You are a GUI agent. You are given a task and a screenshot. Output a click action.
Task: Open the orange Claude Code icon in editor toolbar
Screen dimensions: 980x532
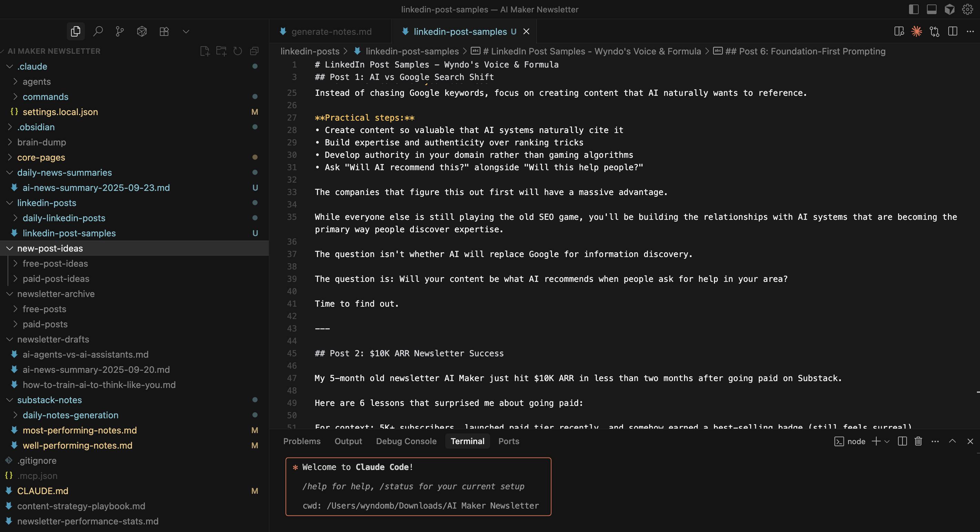(917, 32)
